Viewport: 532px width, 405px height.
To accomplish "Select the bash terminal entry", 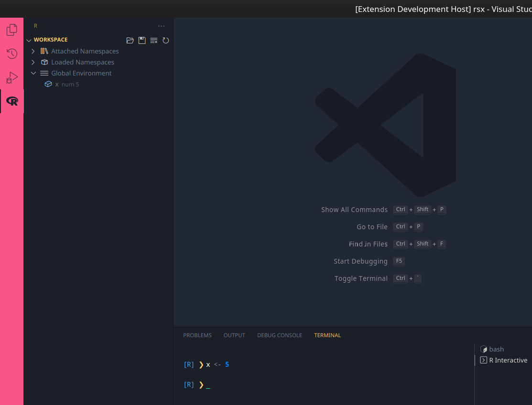I will (x=503, y=349).
